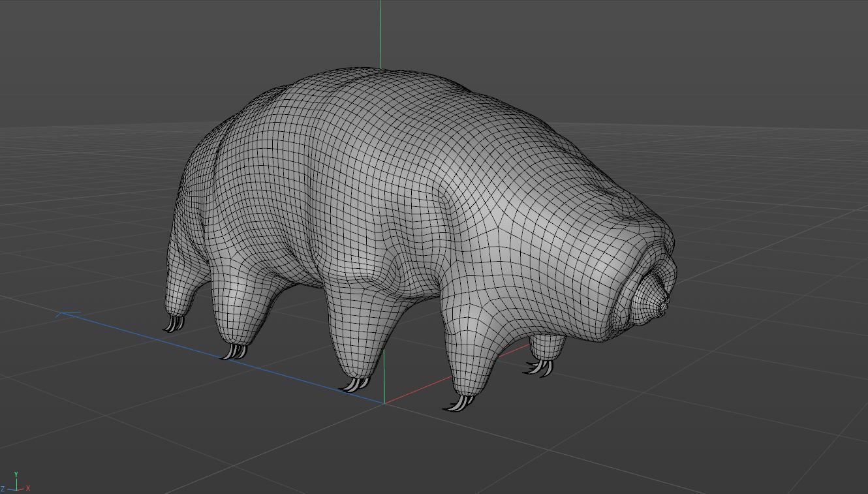The height and width of the screenshot is (494, 868).
Task: Click the red X axis gizmo label
Action: click(28, 488)
